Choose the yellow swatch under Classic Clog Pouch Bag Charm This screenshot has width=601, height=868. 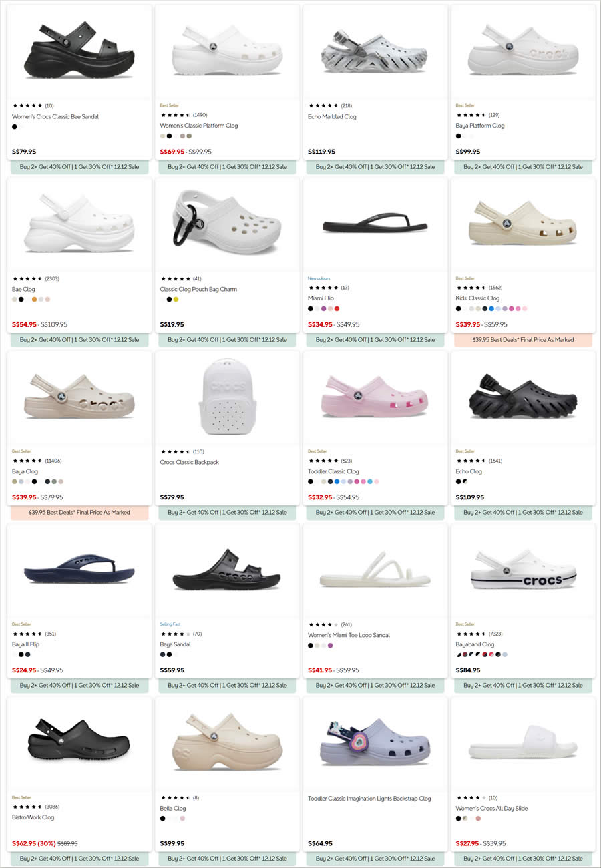point(176,299)
